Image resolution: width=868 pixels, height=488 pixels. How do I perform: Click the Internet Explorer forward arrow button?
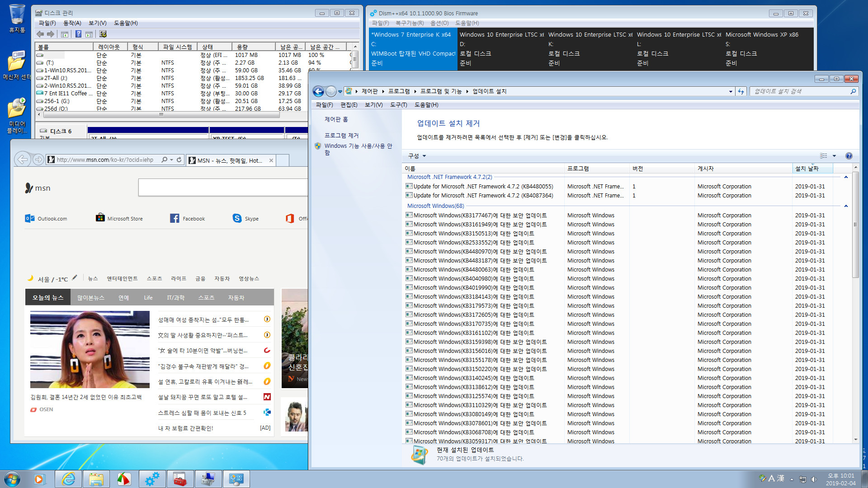38,160
